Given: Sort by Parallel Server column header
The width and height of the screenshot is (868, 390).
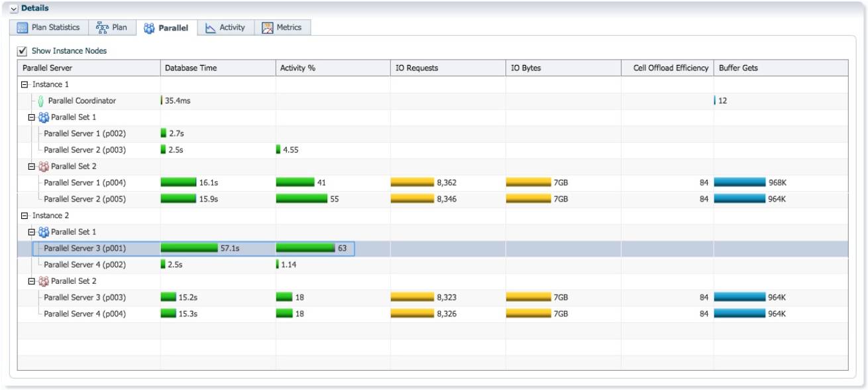Looking at the screenshot, I should [89, 68].
